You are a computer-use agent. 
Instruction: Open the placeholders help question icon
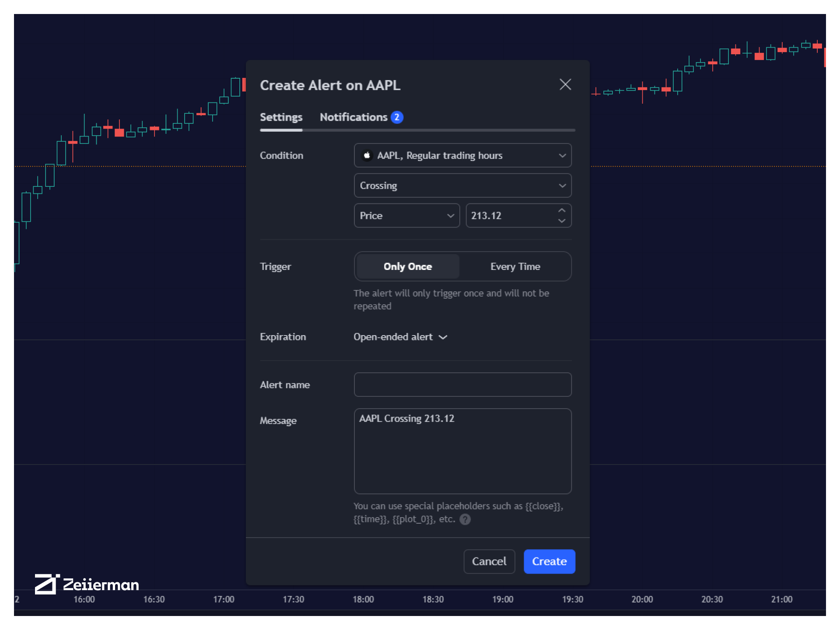[x=465, y=519]
